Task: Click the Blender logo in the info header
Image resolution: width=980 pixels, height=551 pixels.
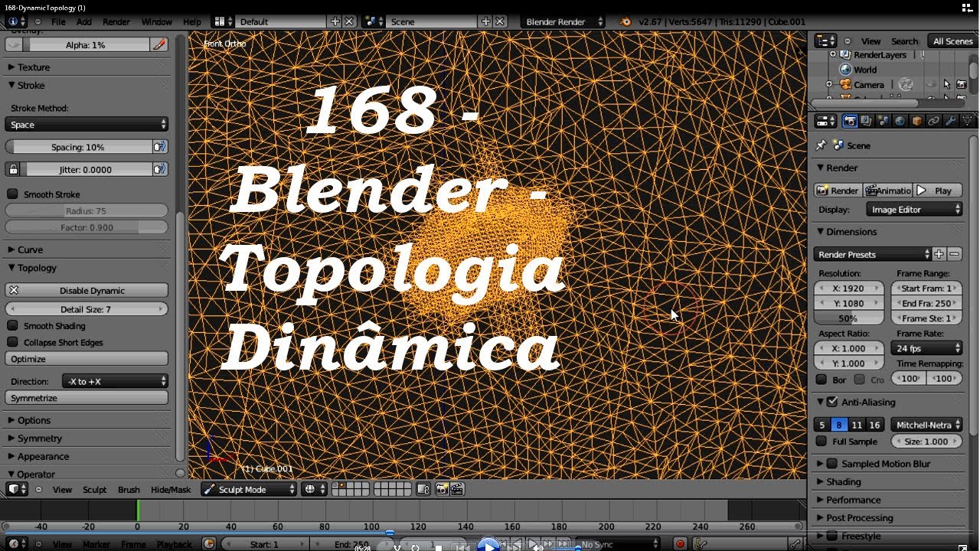Action: 626,21
